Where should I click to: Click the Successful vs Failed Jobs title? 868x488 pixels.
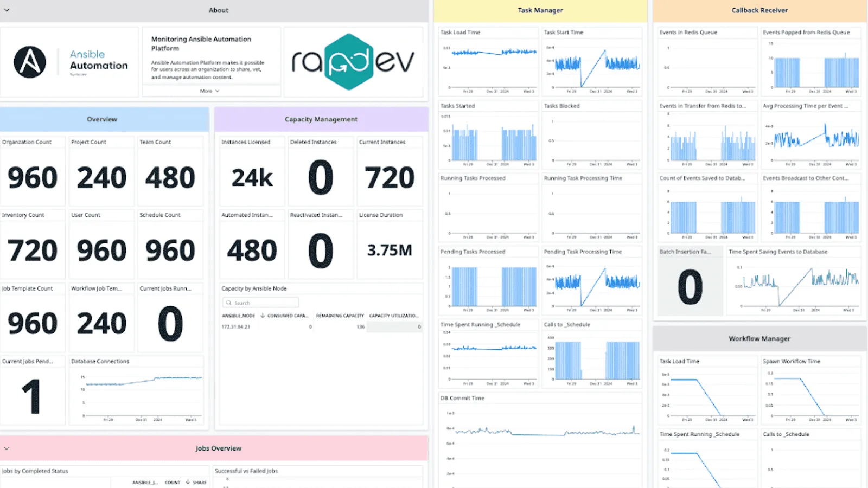point(246,471)
